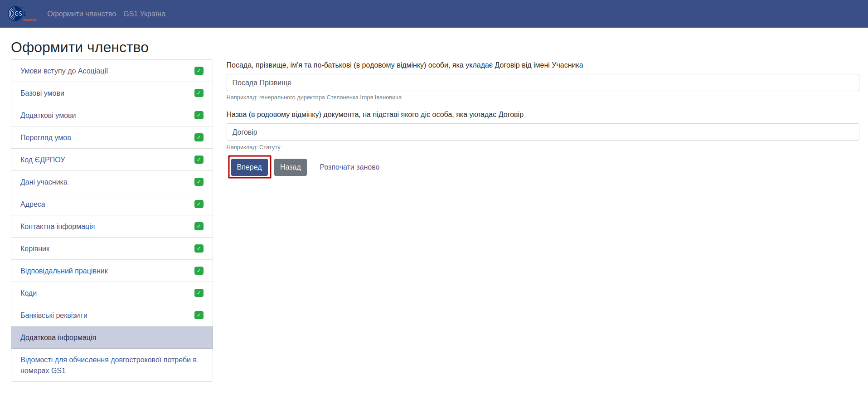
Task: Click green checkmark next to Банківські реквізити
Action: [199, 315]
